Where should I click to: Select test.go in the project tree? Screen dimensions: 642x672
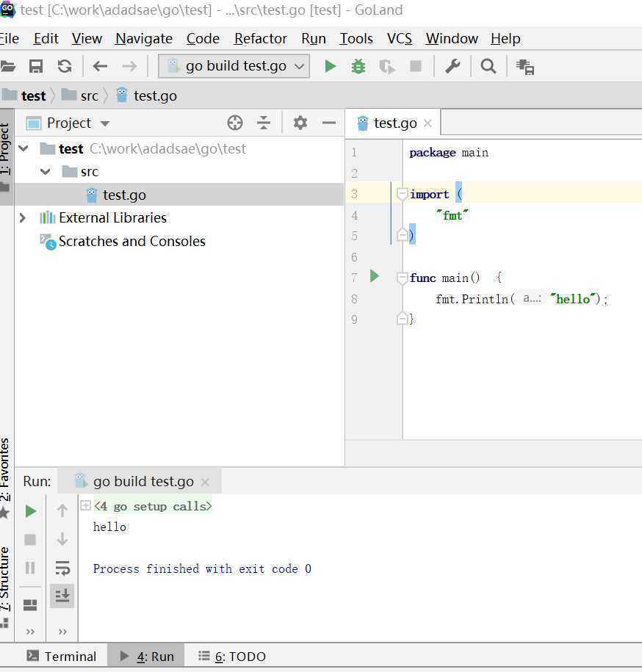pos(179,195)
